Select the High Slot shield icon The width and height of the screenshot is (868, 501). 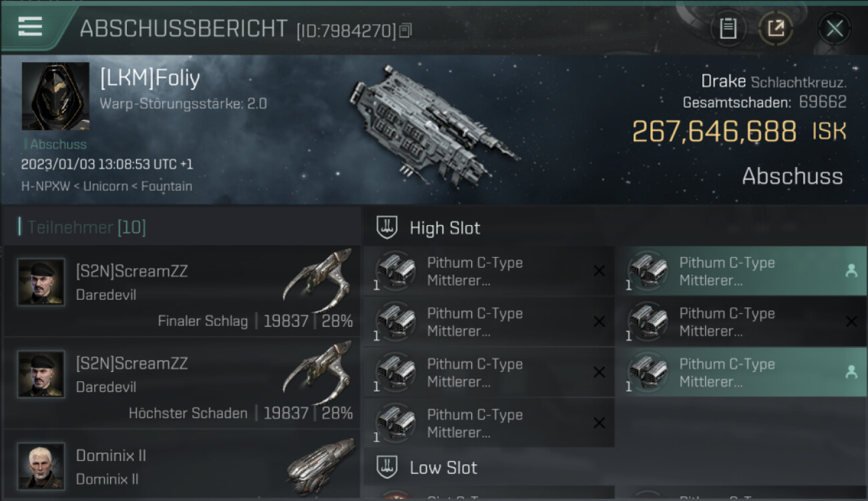(387, 228)
